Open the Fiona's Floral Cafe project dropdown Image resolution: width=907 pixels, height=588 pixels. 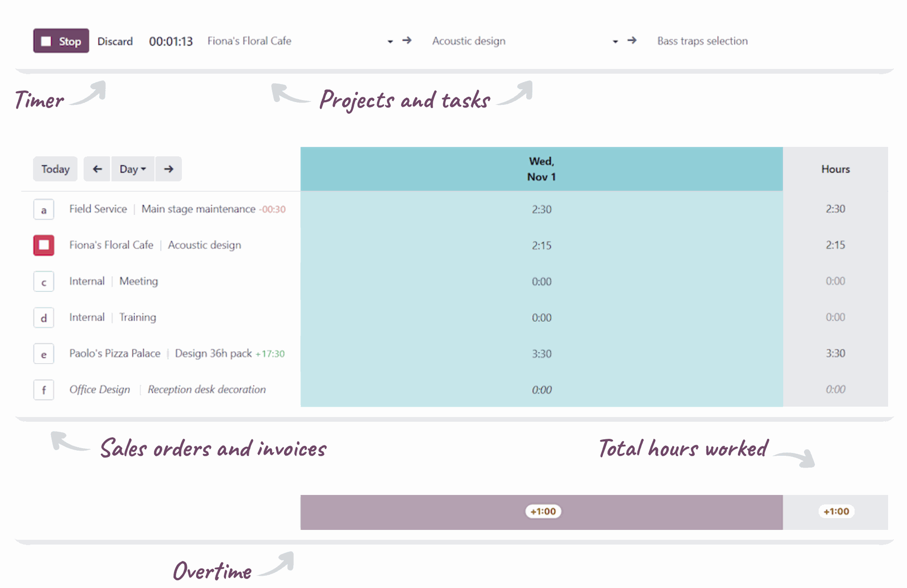pyautogui.click(x=390, y=42)
